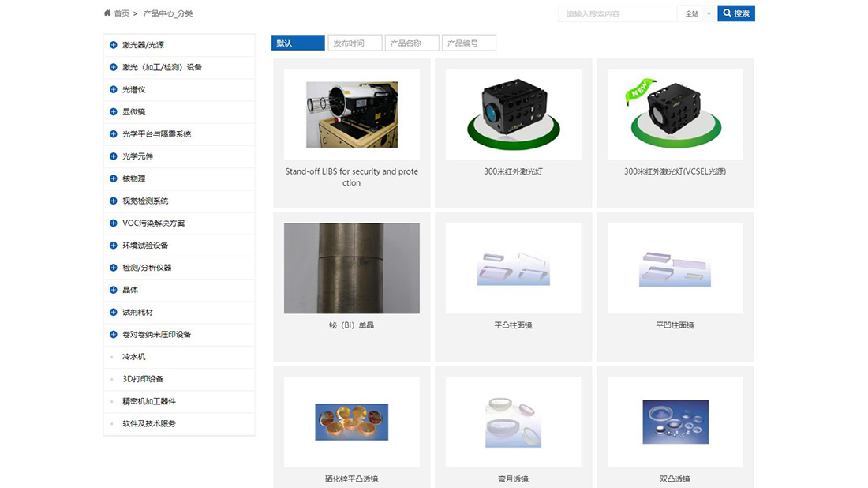Expand 光学平台与隔震系统 plus icon
Viewport: 868px width, 488px height.
[x=114, y=134]
